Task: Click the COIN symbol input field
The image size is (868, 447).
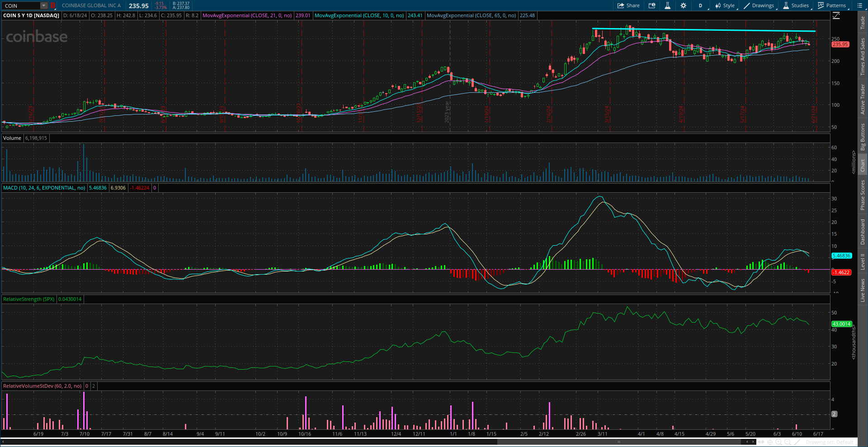Action: [21, 5]
